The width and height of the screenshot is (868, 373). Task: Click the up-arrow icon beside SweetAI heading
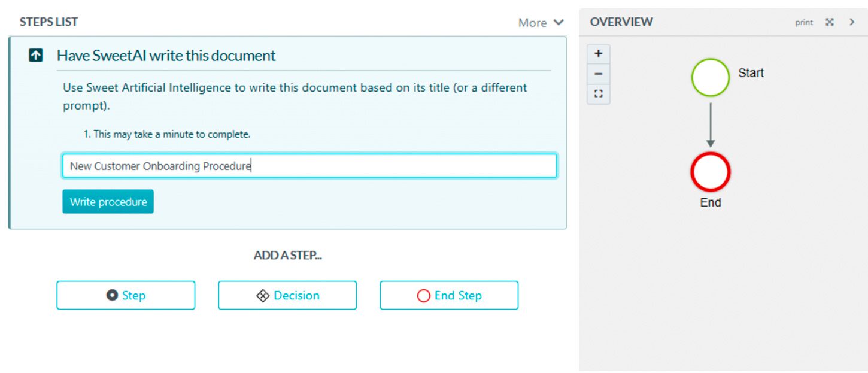(x=36, y=56)
